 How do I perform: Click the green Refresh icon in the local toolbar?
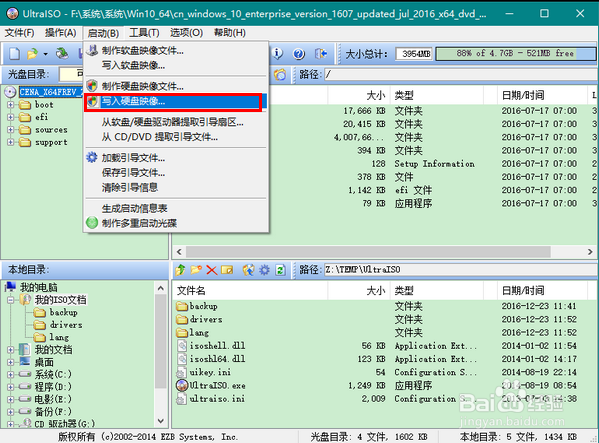click(280, 270)
